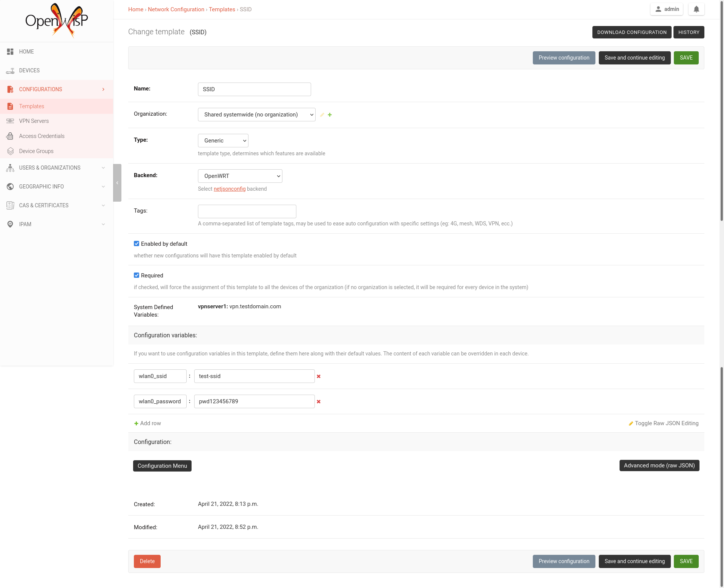Open the Backend dropdown showing OpenWRT
Viewport: 724px width, 588px height.
point(240,176)
